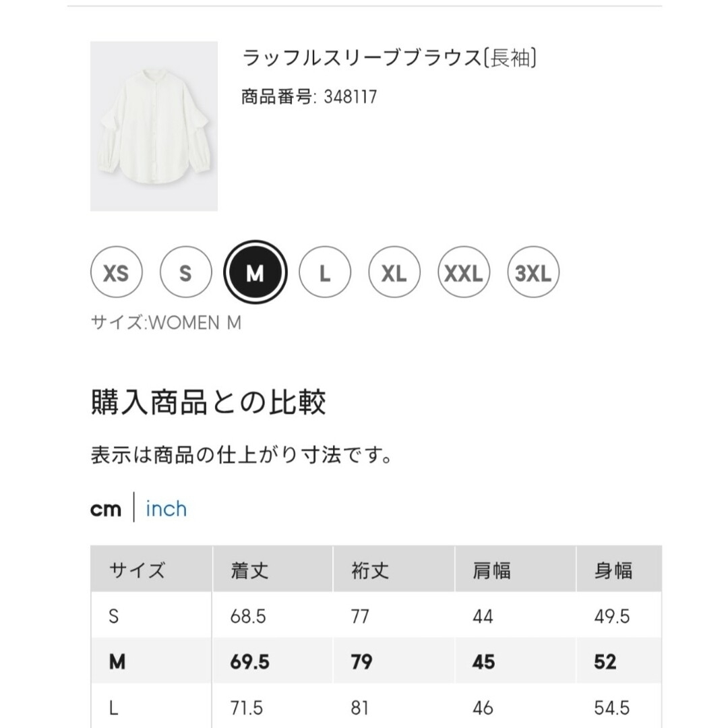Select the S row in size table
The width and height of the screenshot is (728, 728).
(376, 615)
